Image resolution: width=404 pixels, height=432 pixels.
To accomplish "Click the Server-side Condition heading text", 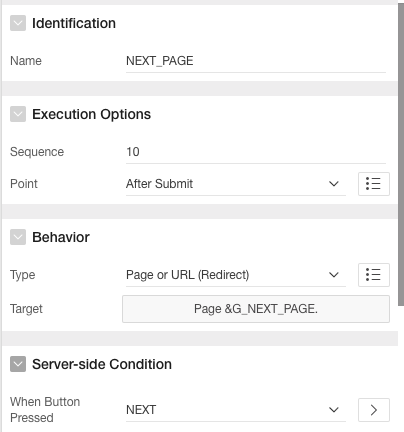I will 102,364.
